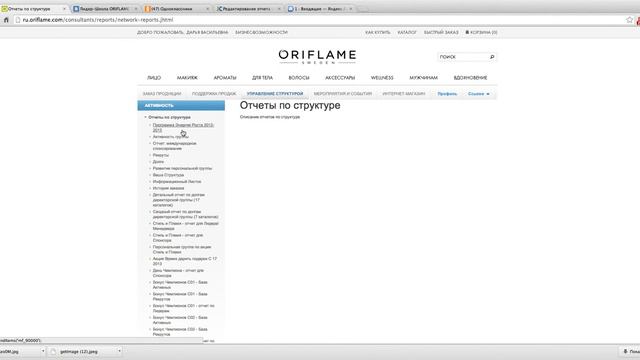Switch to the Редактирование отчета tab
Image resolution: width=640 pixels, height=360 pixels.
(x=246, y=9)
